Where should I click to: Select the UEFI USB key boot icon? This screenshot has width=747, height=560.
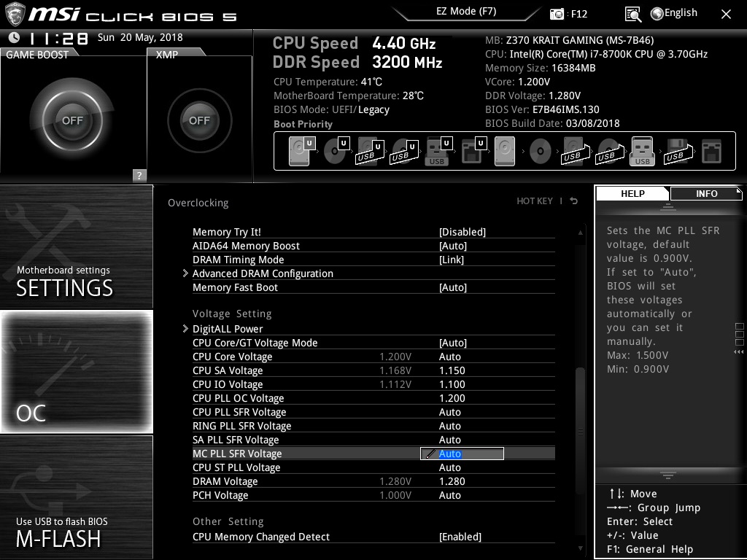(x=438, y=151)
